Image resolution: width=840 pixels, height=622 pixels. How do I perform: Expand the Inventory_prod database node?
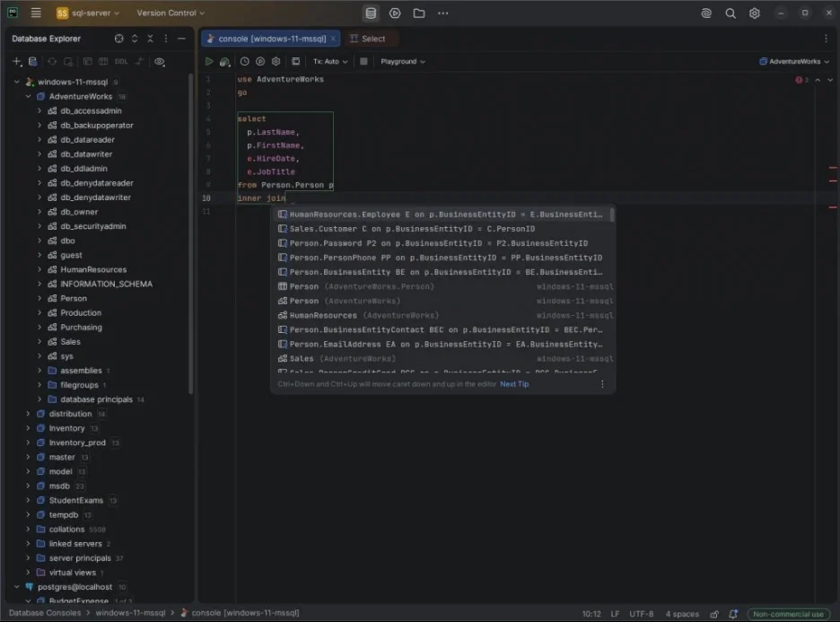point(28,442)
